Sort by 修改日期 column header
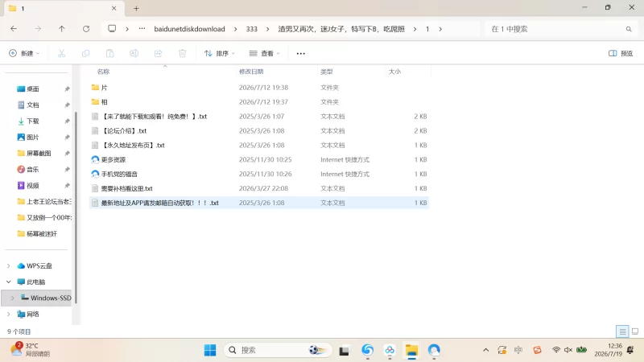This screenshot has height=362, width=644. (x=251, y=72)
